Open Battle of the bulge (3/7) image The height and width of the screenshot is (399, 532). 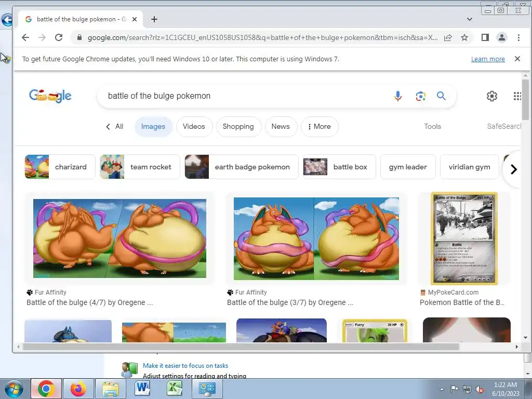pos(316,238)
